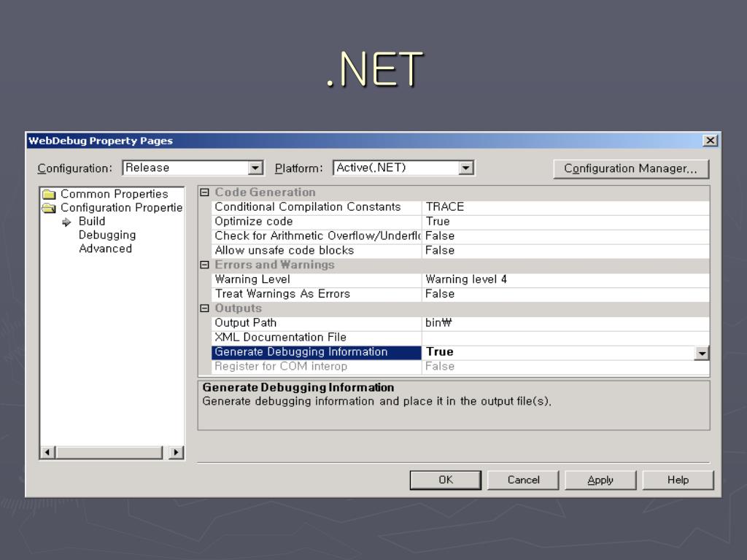Select Check for Arithmetic Overflow/Underflow property
Image resolution: width=747 pixels, height=560 pixels.
(x=317, y=236)
